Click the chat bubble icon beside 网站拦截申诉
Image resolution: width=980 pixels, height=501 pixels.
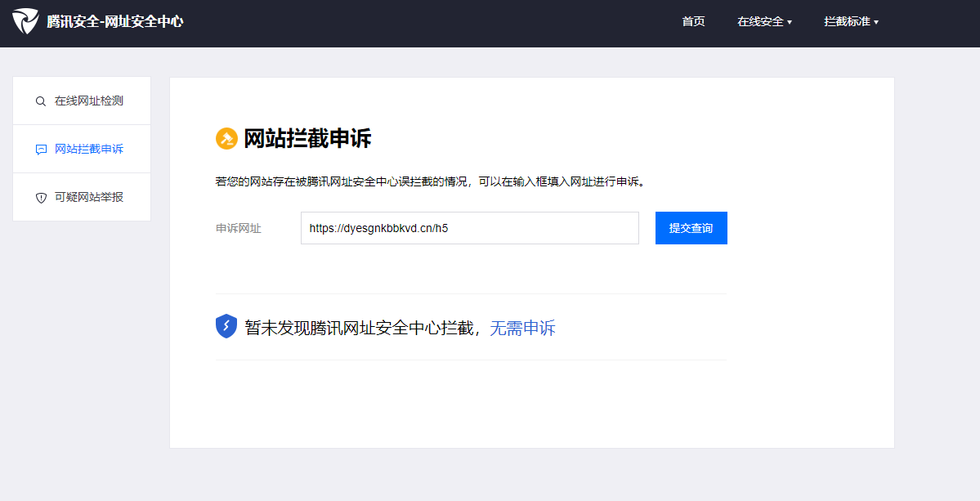tap(41, 150)
